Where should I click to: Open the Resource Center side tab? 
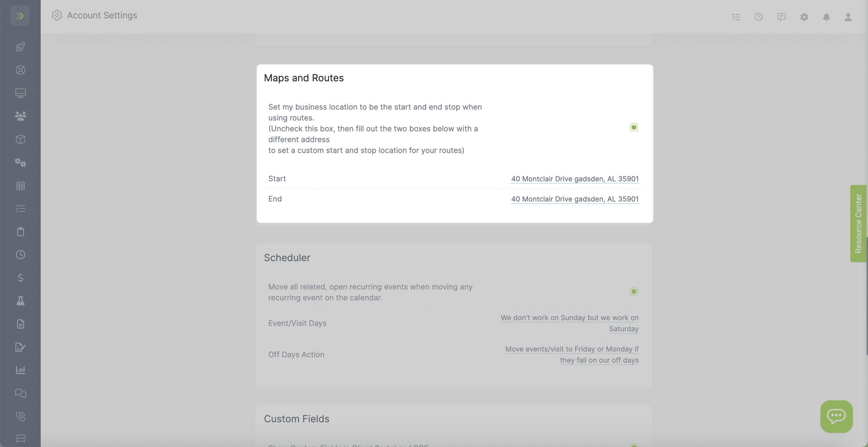click(858, 224)
